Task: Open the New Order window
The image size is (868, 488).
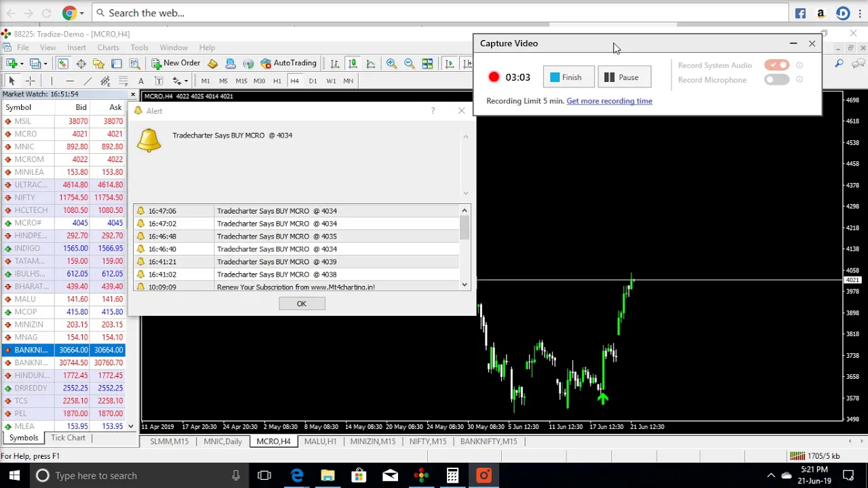Action: click(176, 63)
